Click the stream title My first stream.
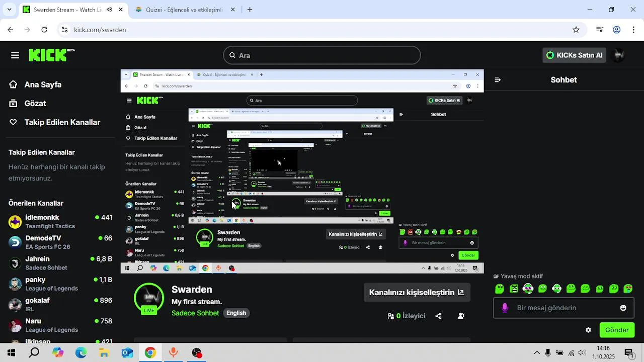 coord(197,302)
